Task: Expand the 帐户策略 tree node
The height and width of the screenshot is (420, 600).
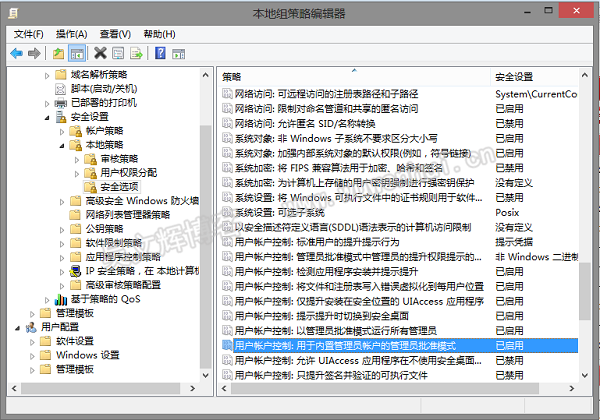Action: 62,131
